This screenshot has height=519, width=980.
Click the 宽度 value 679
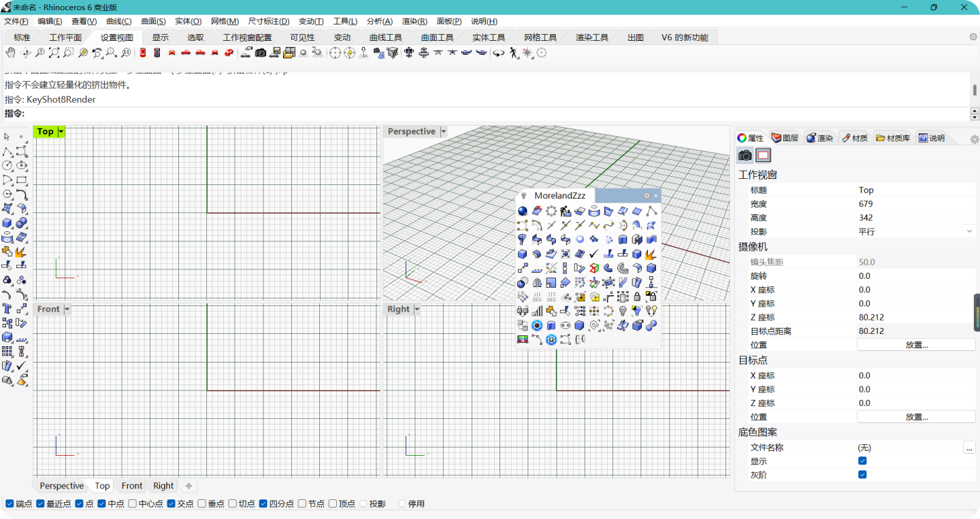point(916,204)
